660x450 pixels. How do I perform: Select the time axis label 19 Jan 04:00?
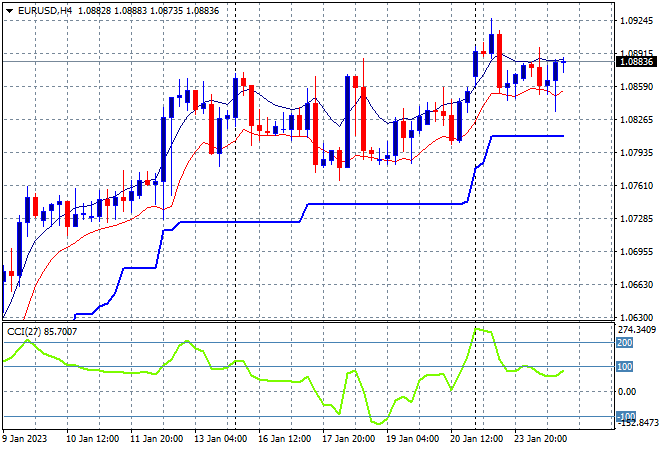(x=412, y=439)
